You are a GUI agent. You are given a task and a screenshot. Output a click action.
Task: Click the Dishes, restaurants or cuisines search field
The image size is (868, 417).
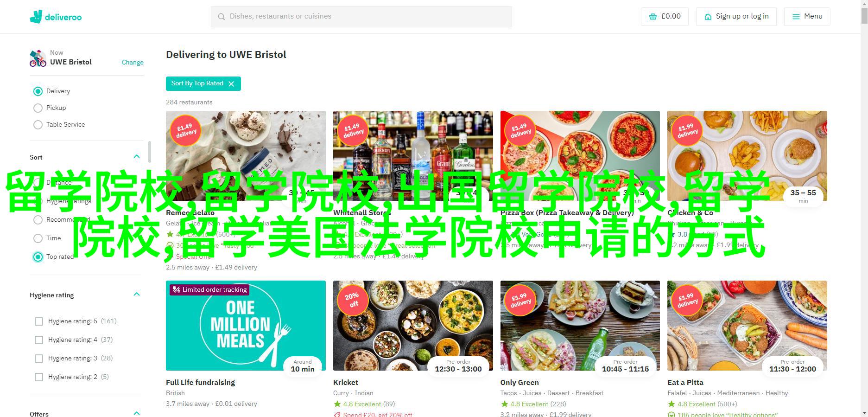tap(361, 16)
